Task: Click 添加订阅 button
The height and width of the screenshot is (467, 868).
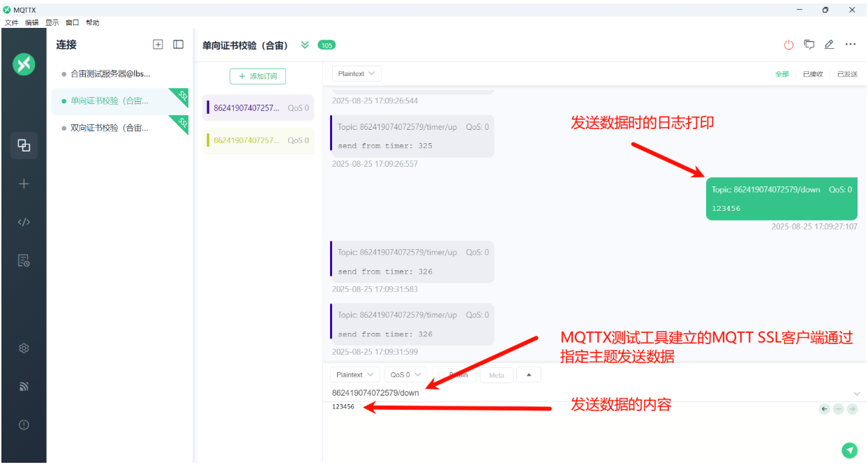Action: (257, 76)
